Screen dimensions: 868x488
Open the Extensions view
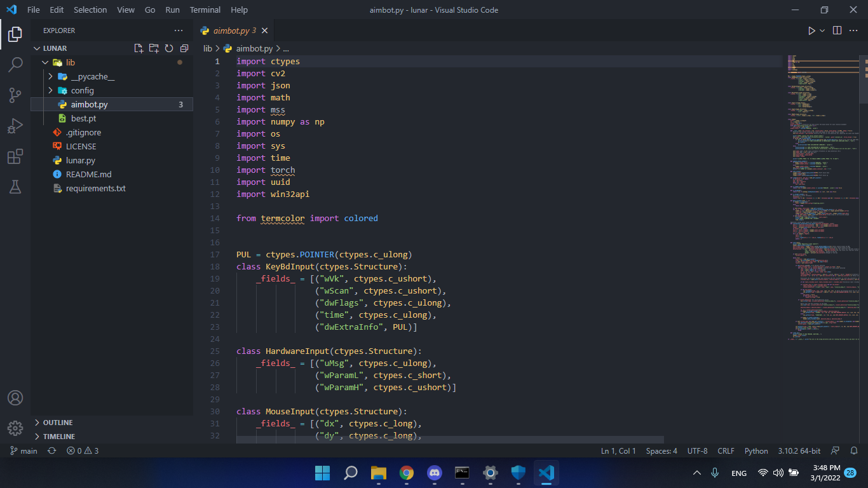coord(15,156)
